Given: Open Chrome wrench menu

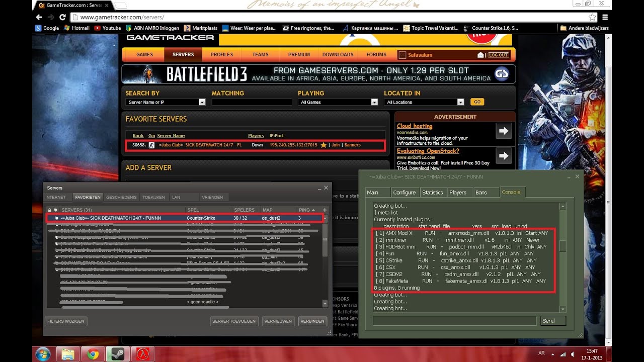Looking at the screenshot, I should click(604, 17).
